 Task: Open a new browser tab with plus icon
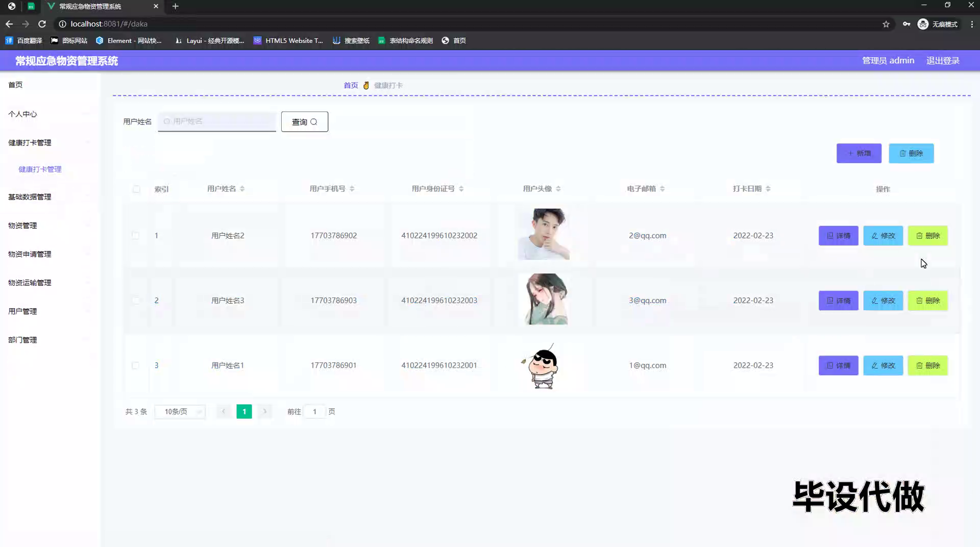coord(176,6)
